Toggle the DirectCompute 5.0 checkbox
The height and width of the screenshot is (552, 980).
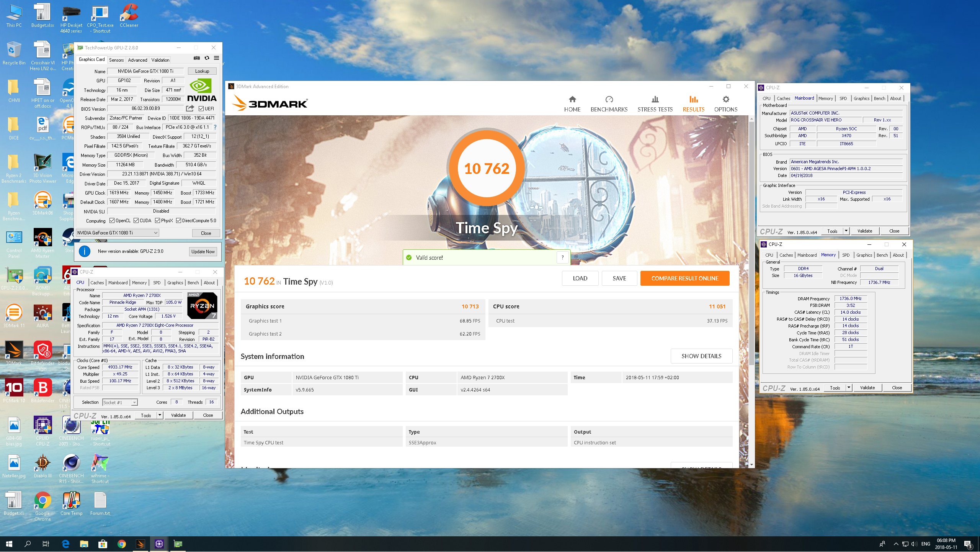[x=178, y=221]
